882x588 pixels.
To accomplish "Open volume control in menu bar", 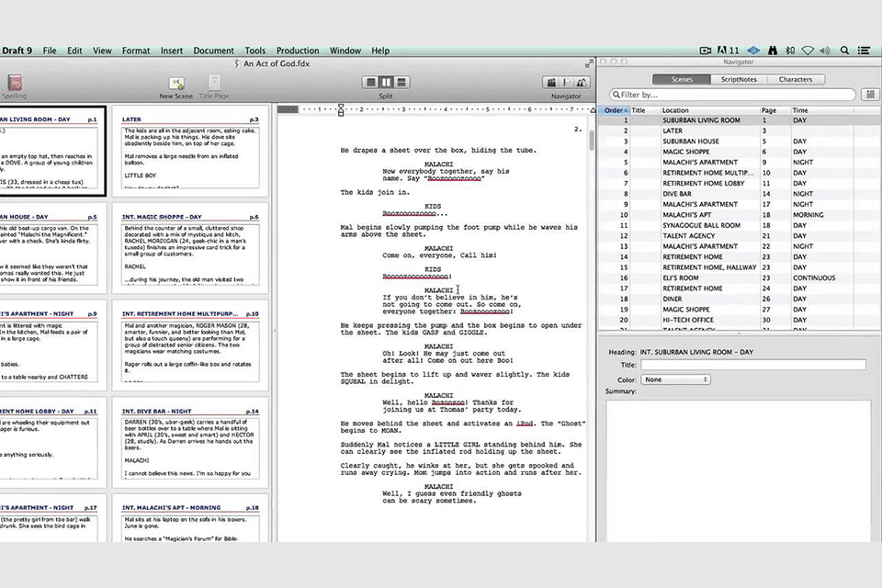I will 825,51.
